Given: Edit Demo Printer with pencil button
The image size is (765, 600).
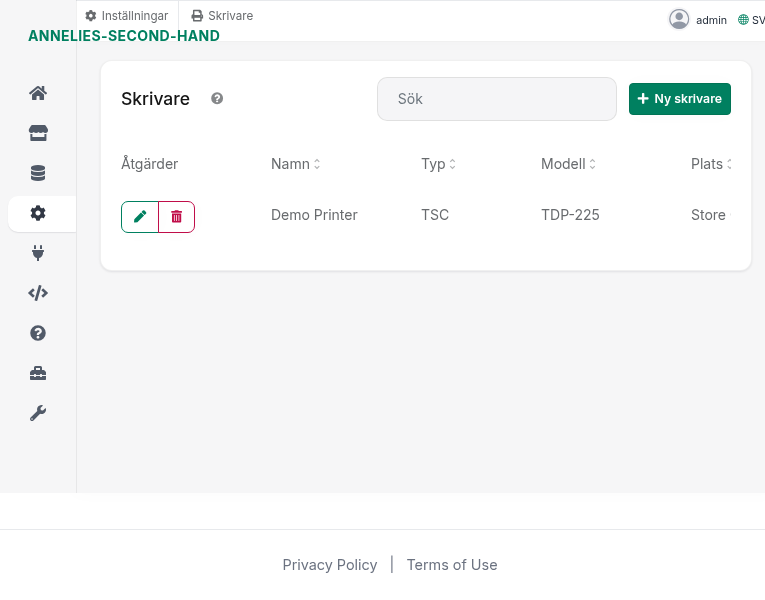Looking at the screenshot, I should coord(140,216).
